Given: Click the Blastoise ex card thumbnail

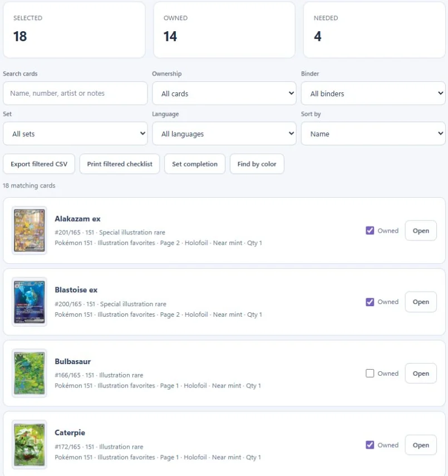Looking at the screenshot, I should coord(29,302).
